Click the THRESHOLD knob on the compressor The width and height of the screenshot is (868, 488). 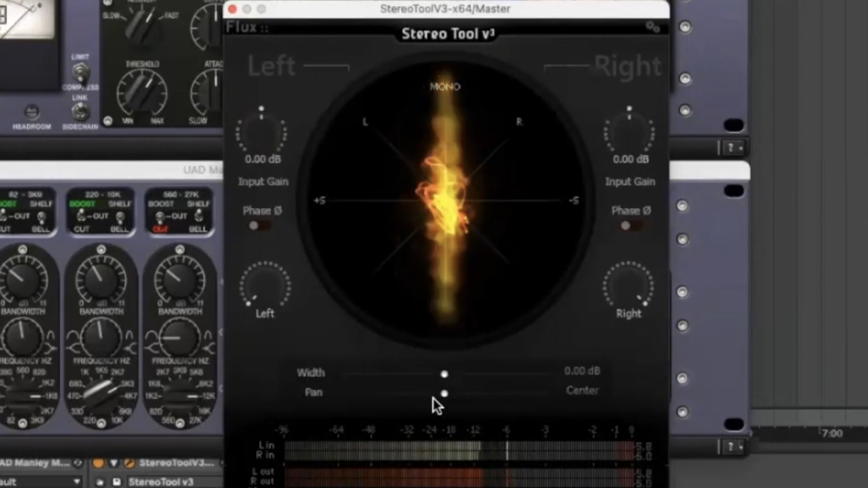142,93
